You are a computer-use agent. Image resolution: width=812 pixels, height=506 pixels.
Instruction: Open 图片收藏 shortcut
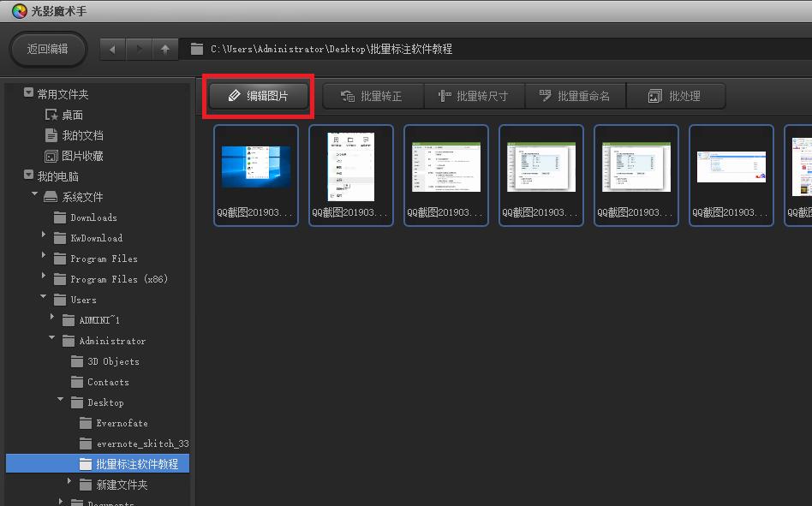(x=74, y=156)
